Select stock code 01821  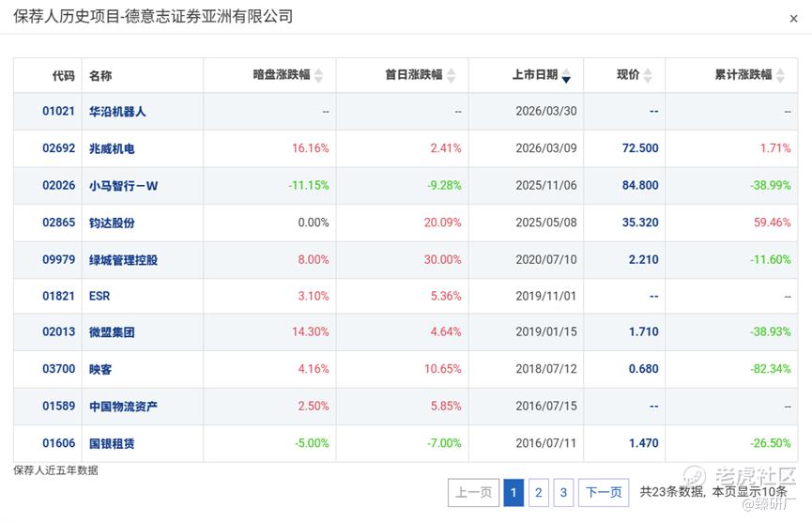click(x=58, y=296)
